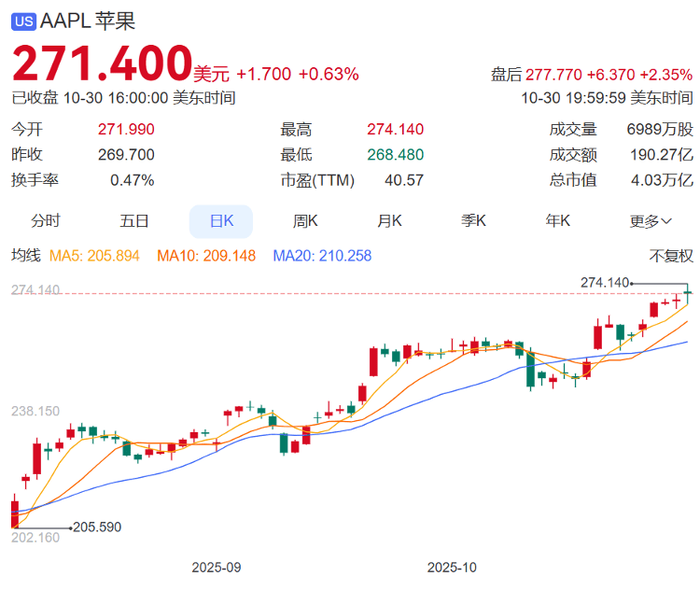Switch to the 分时 intraday tab
This screenshot has width=700, height=590.
click(x=45, y=221)
